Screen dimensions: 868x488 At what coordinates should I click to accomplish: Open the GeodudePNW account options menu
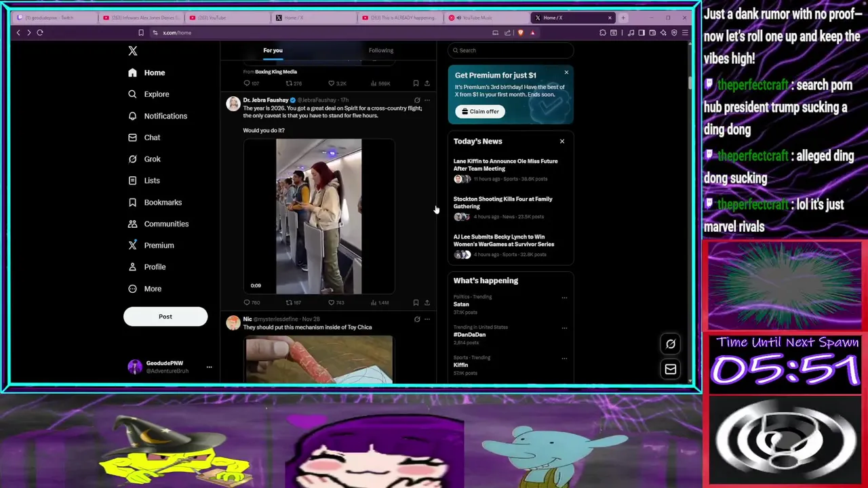209,367
